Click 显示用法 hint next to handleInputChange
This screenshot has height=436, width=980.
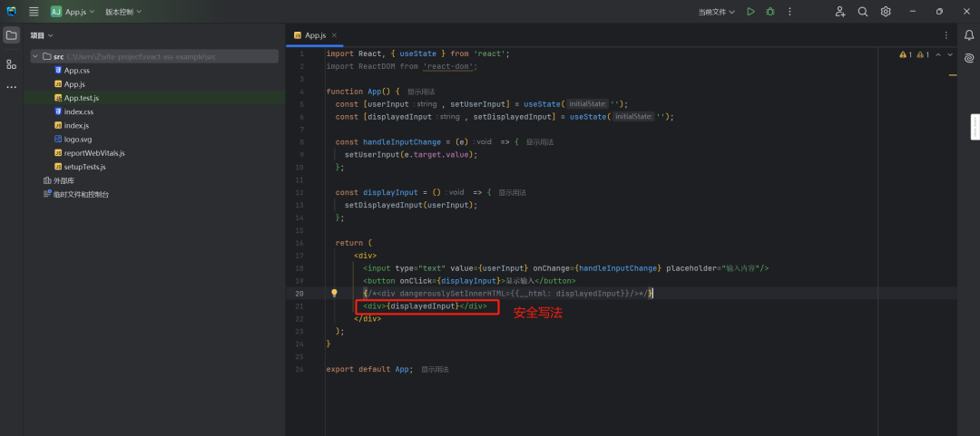click(x=540, y=142)
